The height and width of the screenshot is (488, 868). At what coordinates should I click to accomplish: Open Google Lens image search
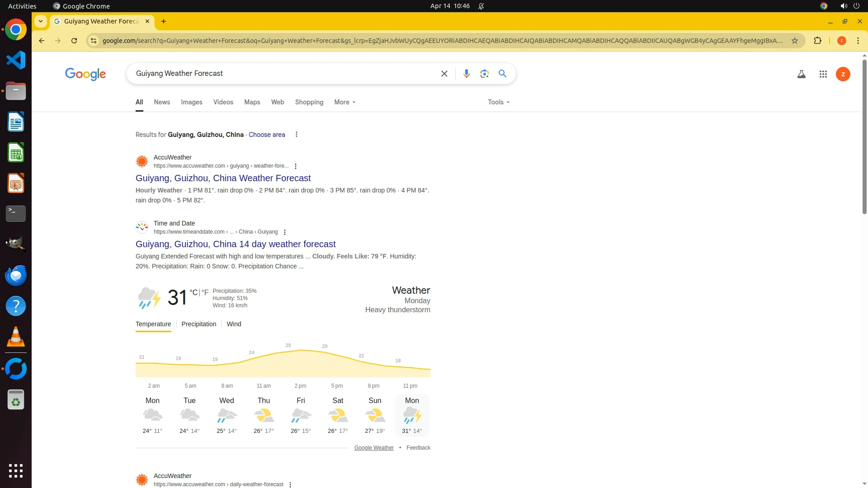point(484,74)
